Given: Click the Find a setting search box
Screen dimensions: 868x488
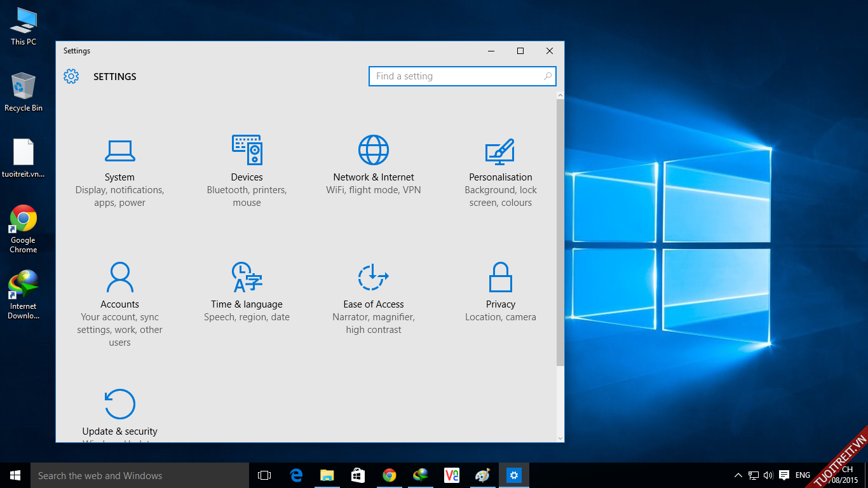Looking at the screenshot, I should [454, 76].
